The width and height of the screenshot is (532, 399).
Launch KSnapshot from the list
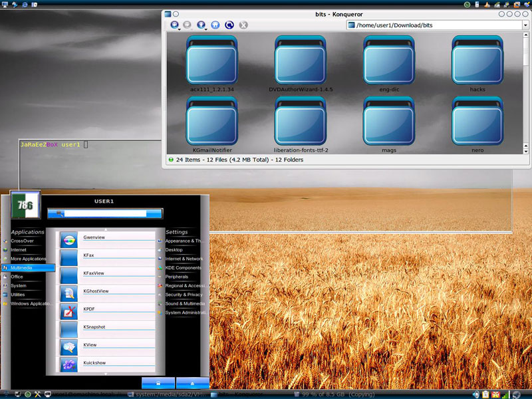(108, 329)
